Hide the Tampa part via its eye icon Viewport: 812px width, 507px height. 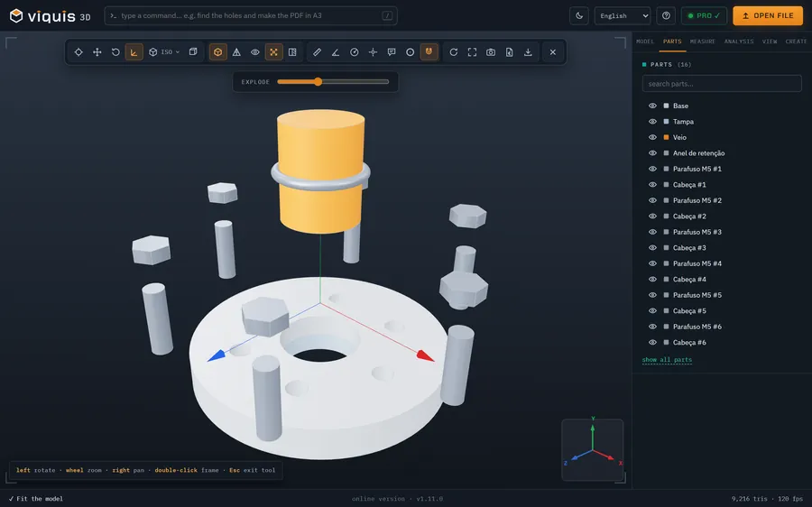pyautogui.click(x=652, y=122)
